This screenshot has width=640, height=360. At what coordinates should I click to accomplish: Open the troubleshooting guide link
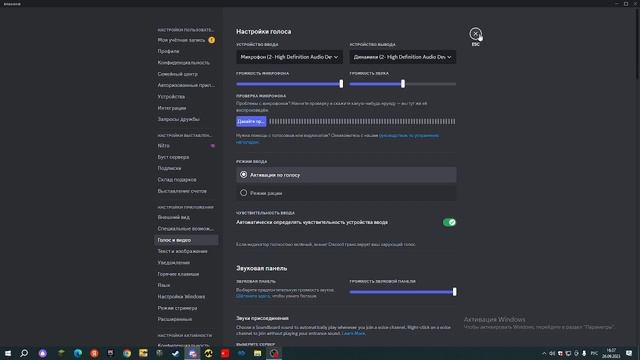409,136
